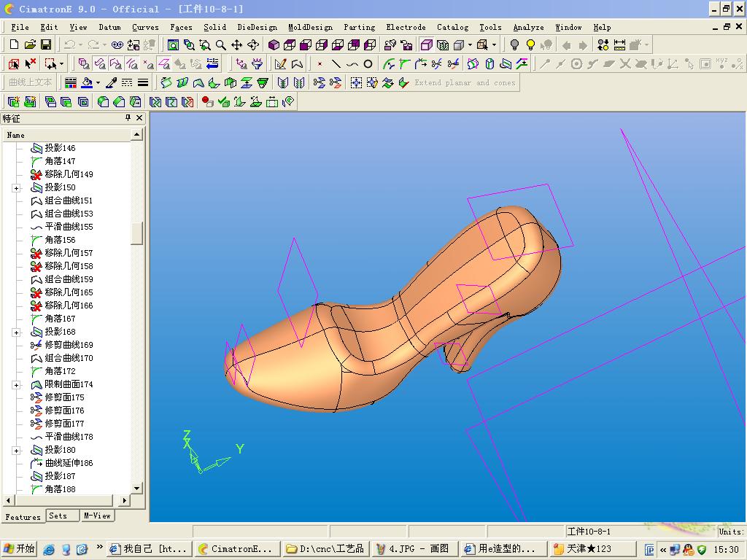Click the Save file icon

pos(47,45)
